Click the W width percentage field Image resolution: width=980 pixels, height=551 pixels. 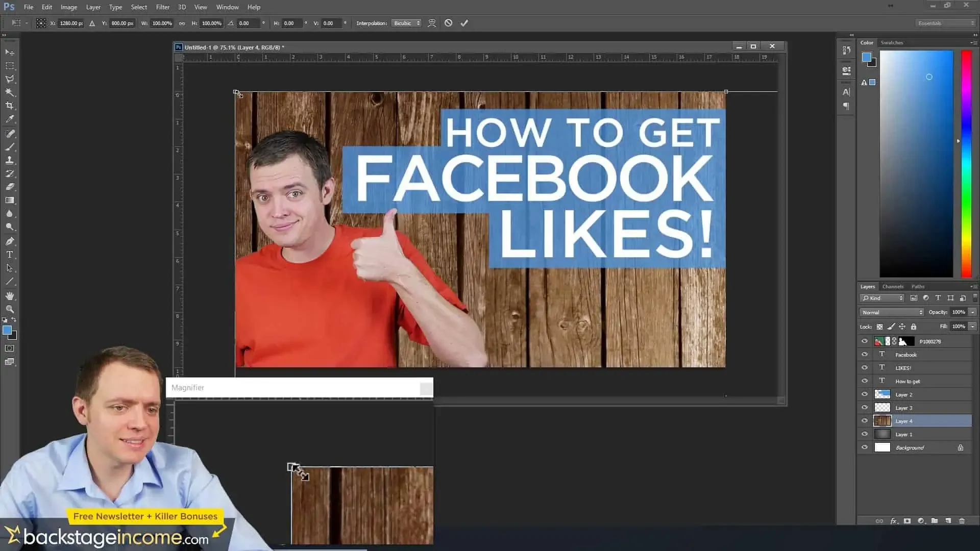point(162,23)
